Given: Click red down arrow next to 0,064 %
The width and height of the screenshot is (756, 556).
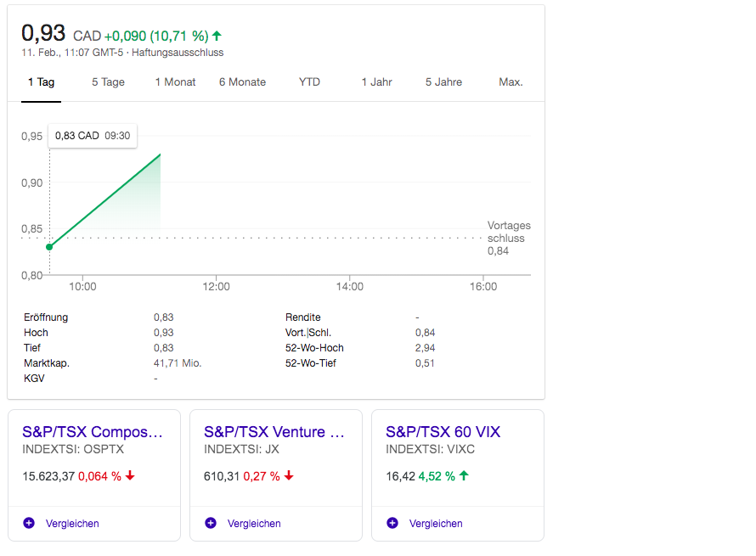Looking at the screenshot, I should [x=130, y=476].
